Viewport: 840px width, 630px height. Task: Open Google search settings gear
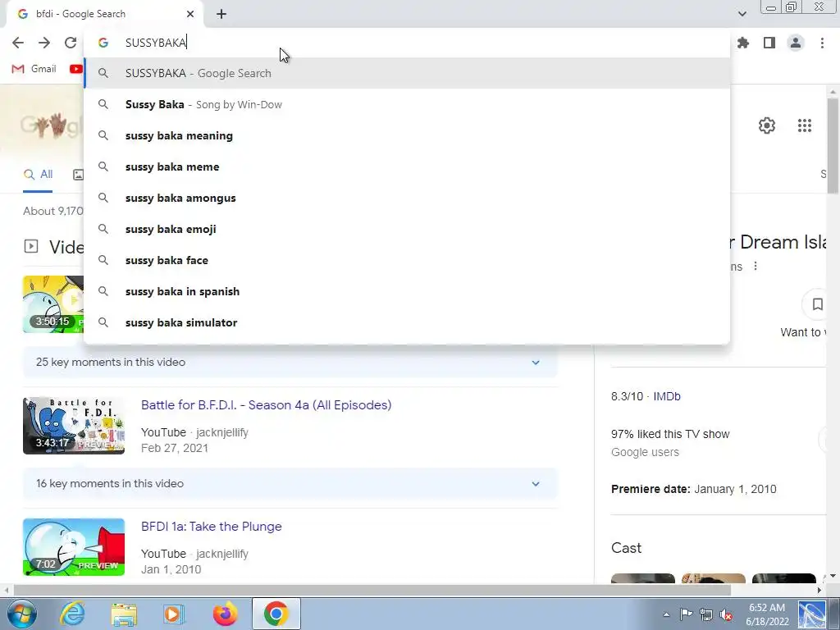click(x=767, y=126)
